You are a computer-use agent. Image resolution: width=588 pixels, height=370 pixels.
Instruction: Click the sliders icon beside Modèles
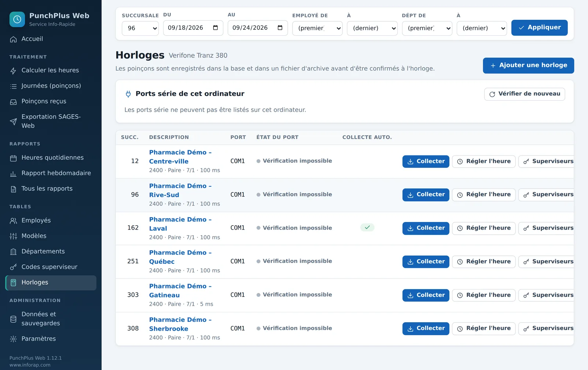pos(13,236)
